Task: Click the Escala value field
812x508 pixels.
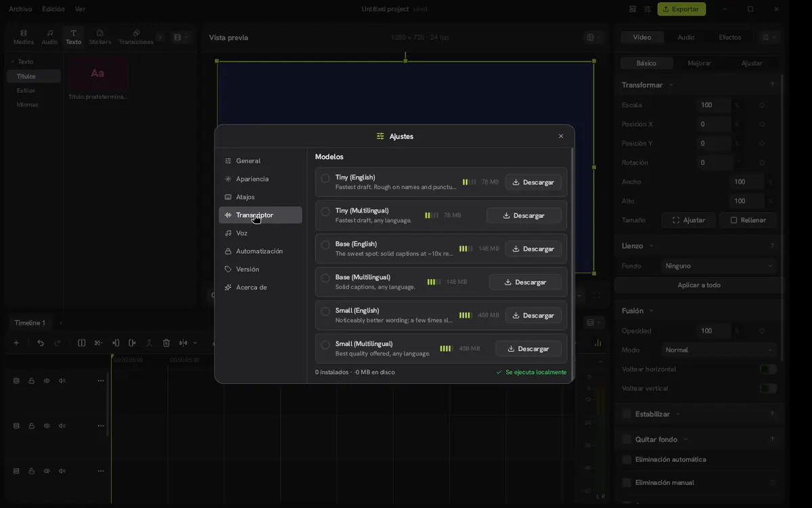Action: [x=714, y=105]
